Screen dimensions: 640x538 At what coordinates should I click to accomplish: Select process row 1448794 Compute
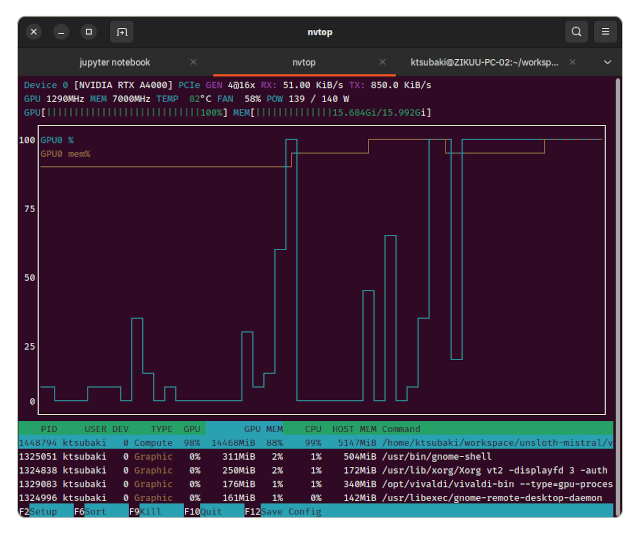pos(316,442)
